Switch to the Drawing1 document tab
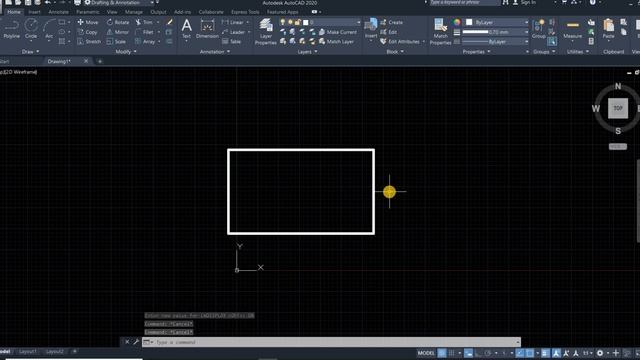640x360 pixels. tap(59, 61)
